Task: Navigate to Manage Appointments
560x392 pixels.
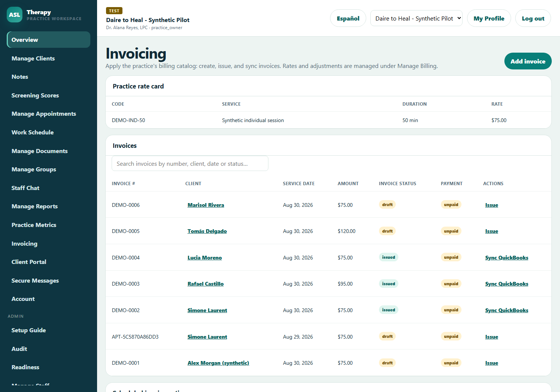Action: [49, 113]
